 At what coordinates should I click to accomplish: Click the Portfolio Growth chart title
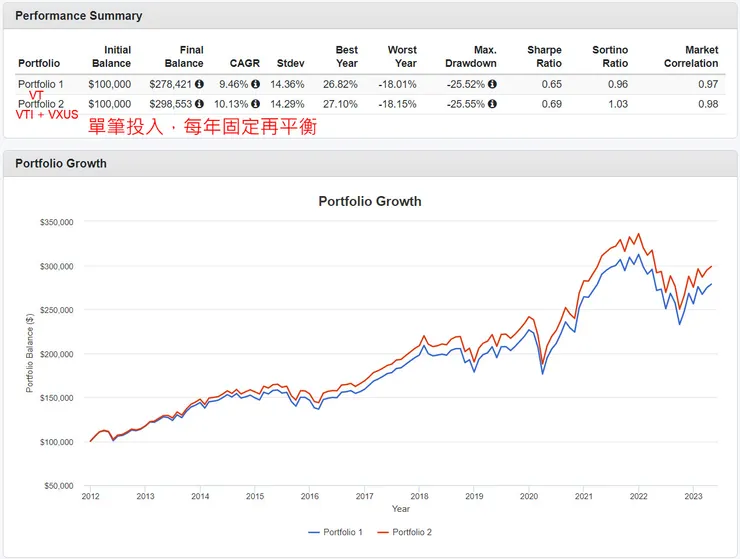tap(370, 201)
